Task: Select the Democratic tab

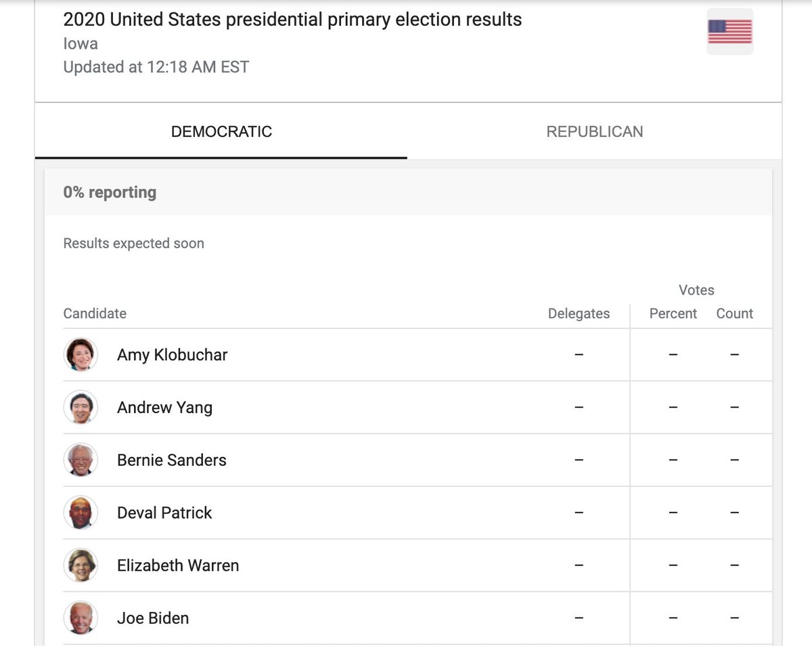Action: tap(221, 131)
